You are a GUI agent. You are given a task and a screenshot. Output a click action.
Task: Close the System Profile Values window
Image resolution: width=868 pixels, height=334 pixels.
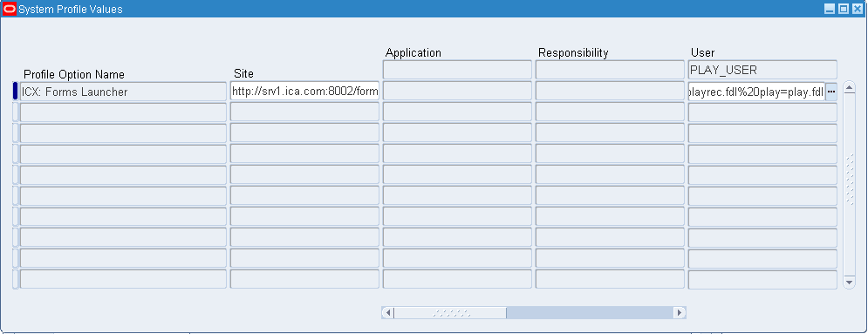click(858, 9)
